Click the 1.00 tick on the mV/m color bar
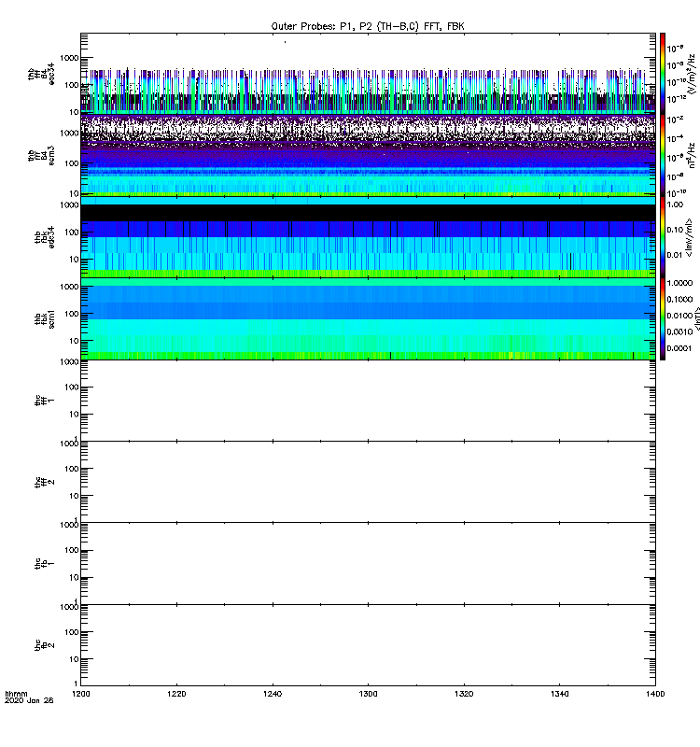Image resolution: width=700 pixels, height=747 pixels. coord(675,204)
